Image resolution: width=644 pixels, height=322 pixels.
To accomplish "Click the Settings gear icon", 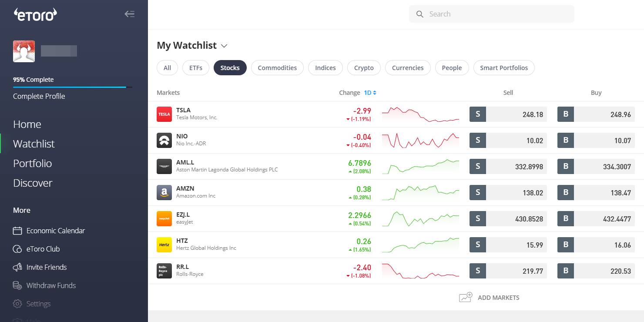I will 17,304.
